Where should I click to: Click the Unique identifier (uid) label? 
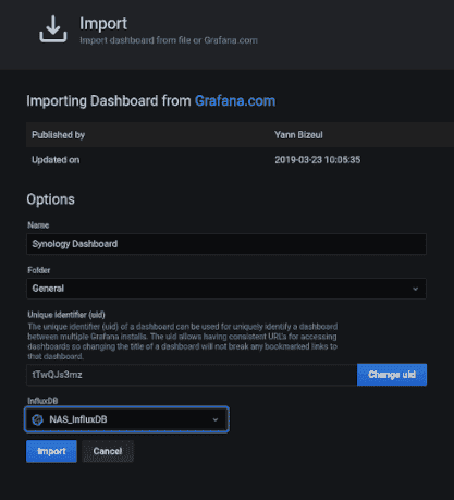click(66, 315)
